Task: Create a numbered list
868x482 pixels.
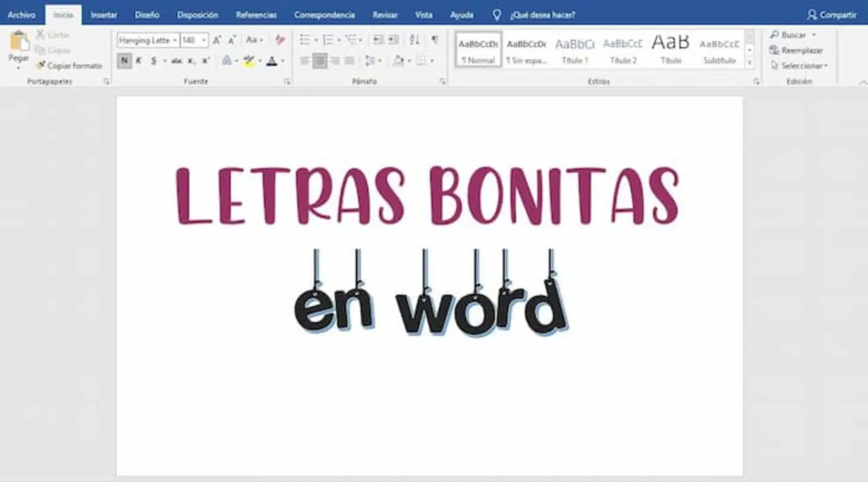Action: point(328,40)
